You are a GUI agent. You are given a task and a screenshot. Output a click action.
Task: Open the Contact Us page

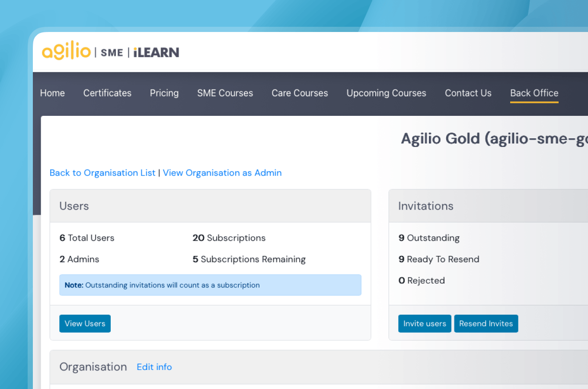[x=468, y=93]
